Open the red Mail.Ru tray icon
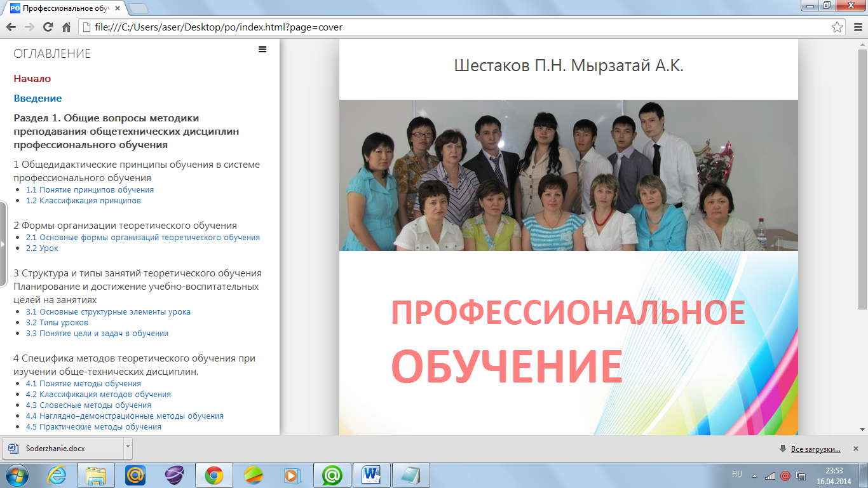Viewport: 868px width, 488px height. [785, 475]
